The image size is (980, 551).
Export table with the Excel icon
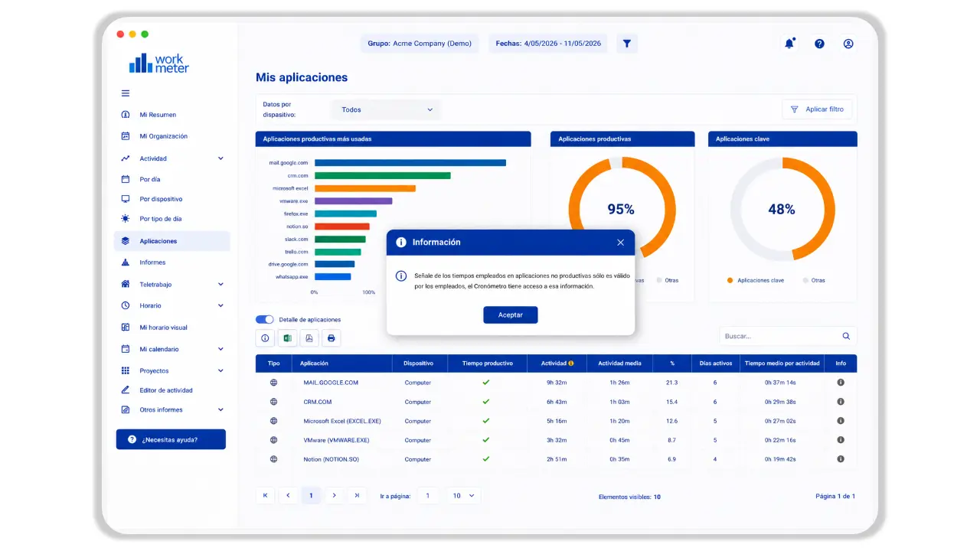(288, 337)
